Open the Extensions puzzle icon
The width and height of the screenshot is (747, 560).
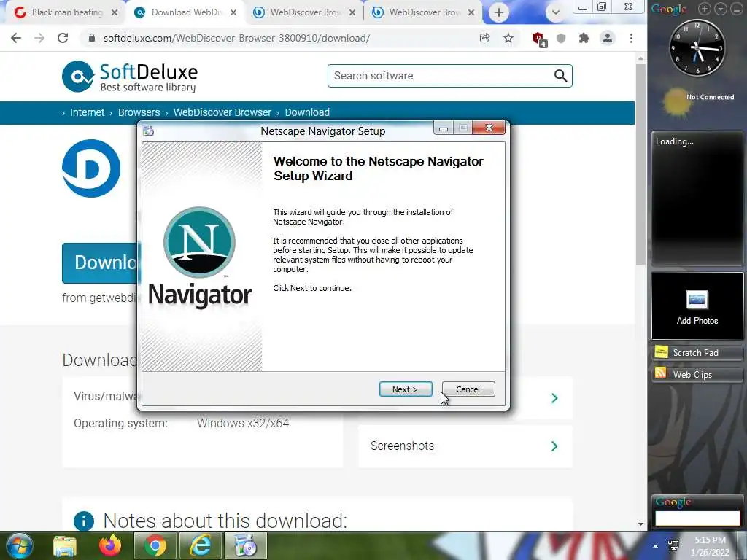pos(584,38)
